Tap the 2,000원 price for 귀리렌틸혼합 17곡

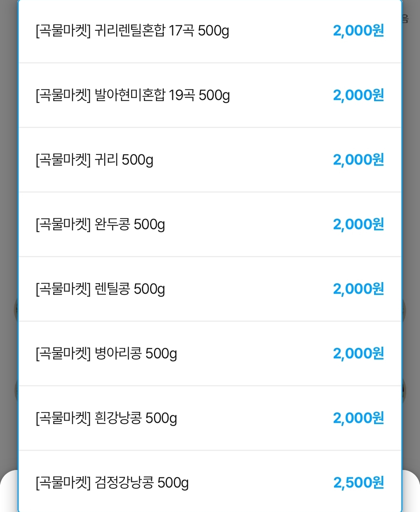[x=359, y=30]
